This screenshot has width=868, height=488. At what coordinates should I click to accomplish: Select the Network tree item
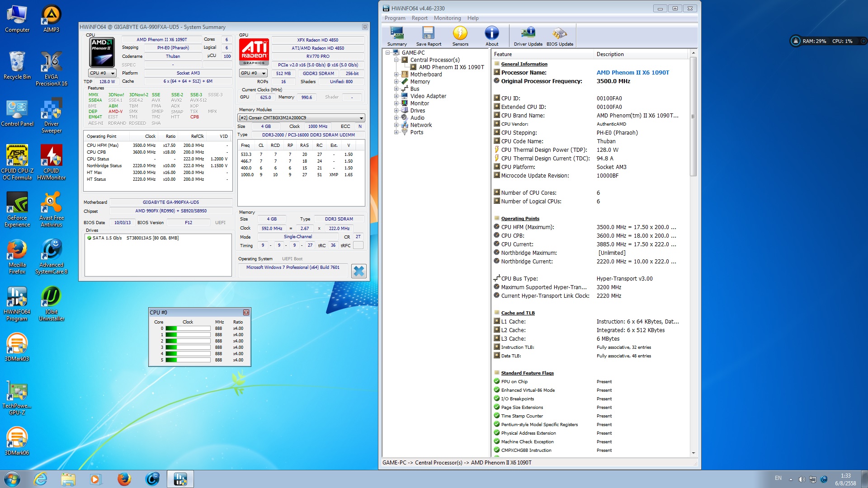[x=421, y=125]
